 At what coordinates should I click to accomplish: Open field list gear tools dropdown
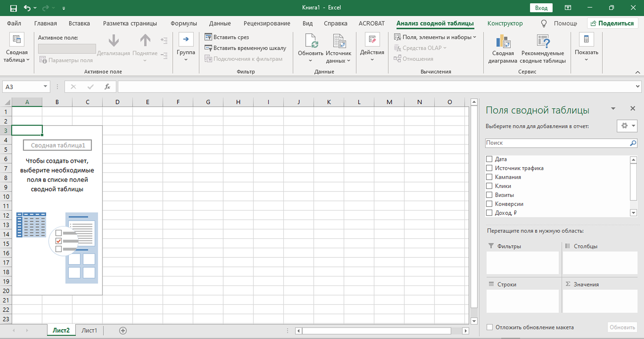click(x=627, y=126)
